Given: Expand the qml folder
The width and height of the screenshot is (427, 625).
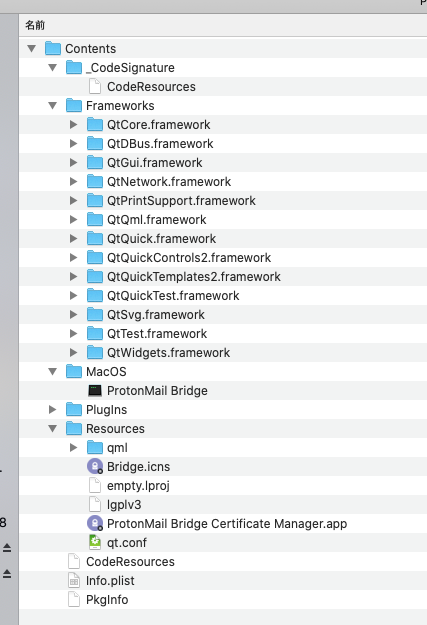Looking at the screenshot, I should tap(73, 447).
